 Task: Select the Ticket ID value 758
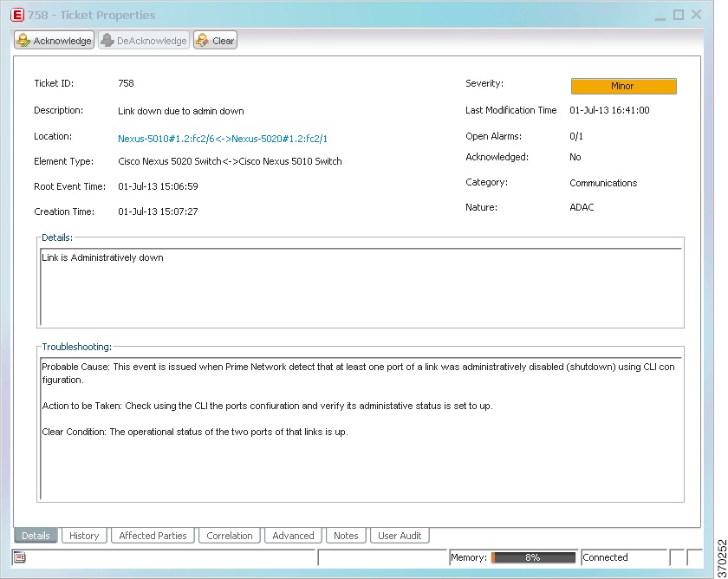click(x=126, y=83)
